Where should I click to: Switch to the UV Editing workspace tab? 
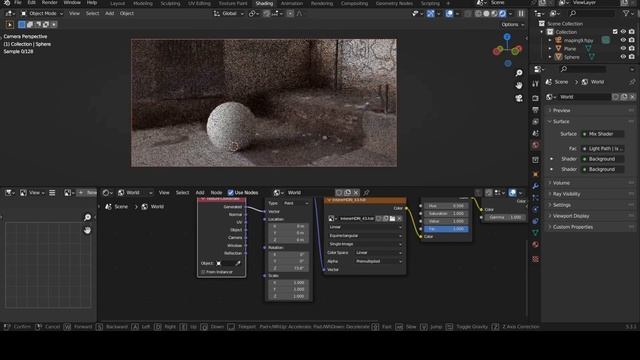[x=199, y=3]
